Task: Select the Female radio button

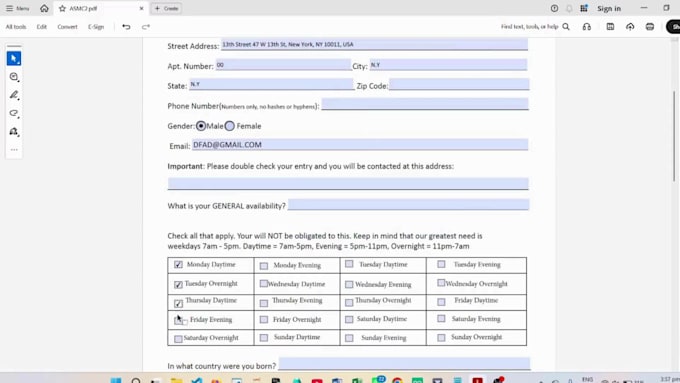Action: click(x=230, y=126)
